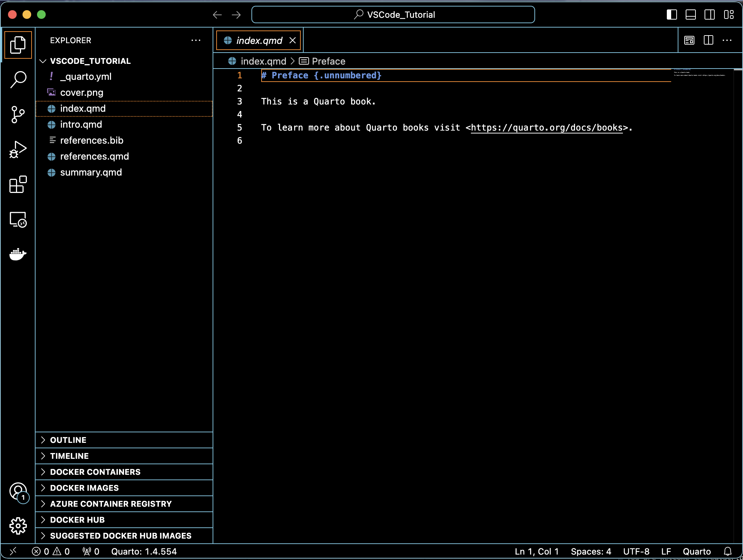Screen dimensions: 743x560
Task: Expand the TIMELINE section
Action: [x=124, y=456]
